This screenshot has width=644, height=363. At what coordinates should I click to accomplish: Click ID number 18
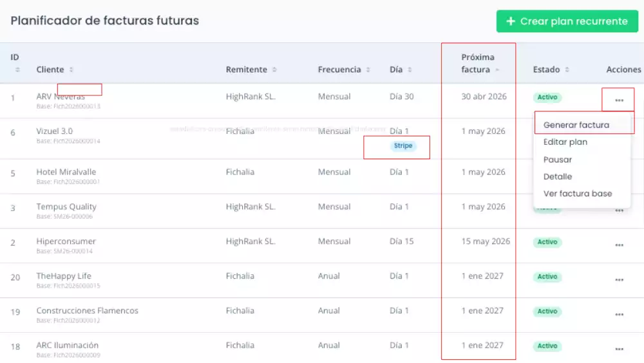click(x=15, y=346)
